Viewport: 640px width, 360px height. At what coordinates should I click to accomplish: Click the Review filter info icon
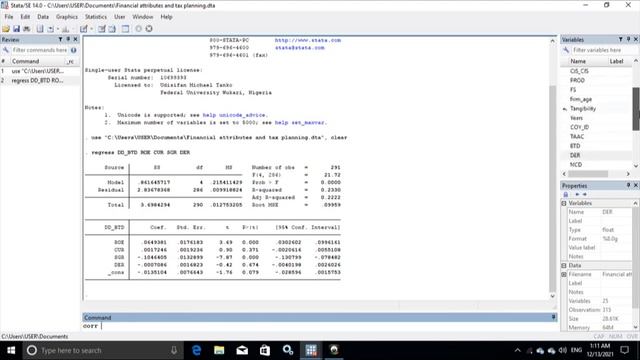(73, 50)
